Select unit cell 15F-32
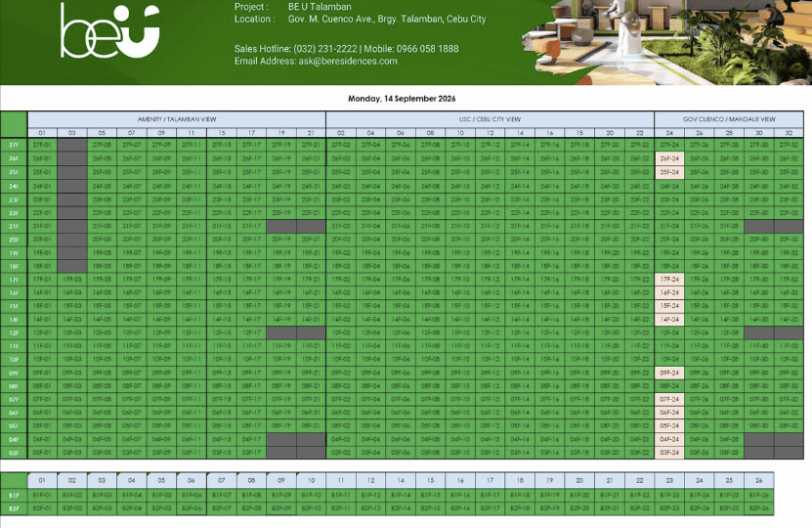This screenshot has width=812, height=528. point(789,306)
